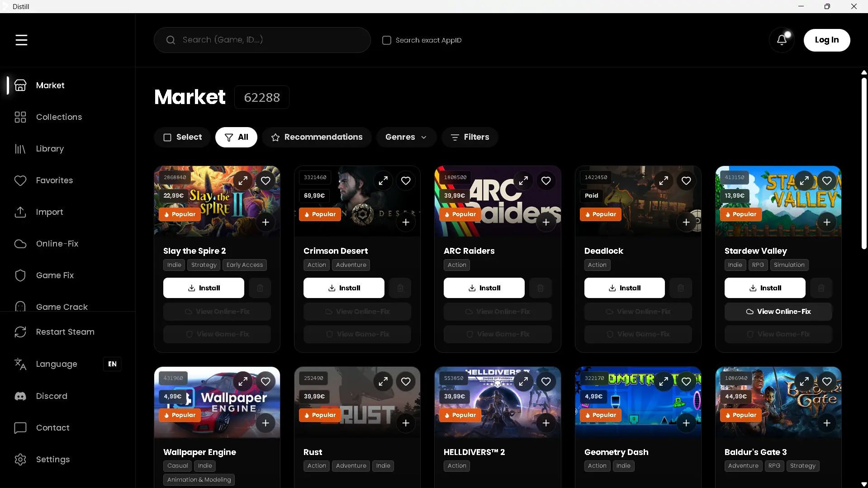Add Crimson Desert with plus icon

click(406, 222)
